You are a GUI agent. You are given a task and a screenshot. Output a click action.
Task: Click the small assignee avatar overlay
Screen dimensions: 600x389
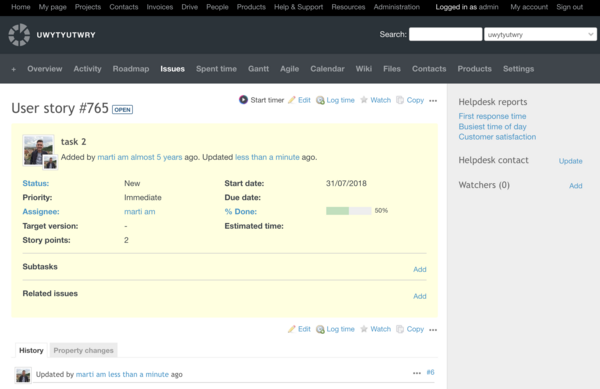pyautogui.click(x=50, y=162)
